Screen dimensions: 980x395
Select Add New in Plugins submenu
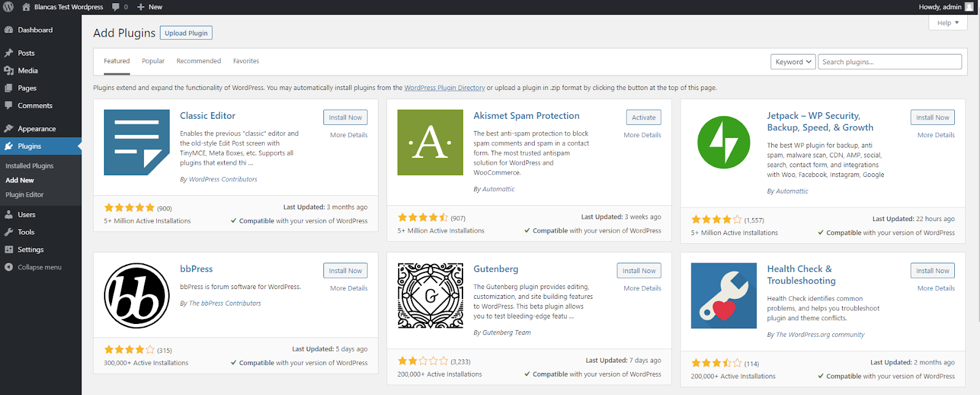(20, 181)
